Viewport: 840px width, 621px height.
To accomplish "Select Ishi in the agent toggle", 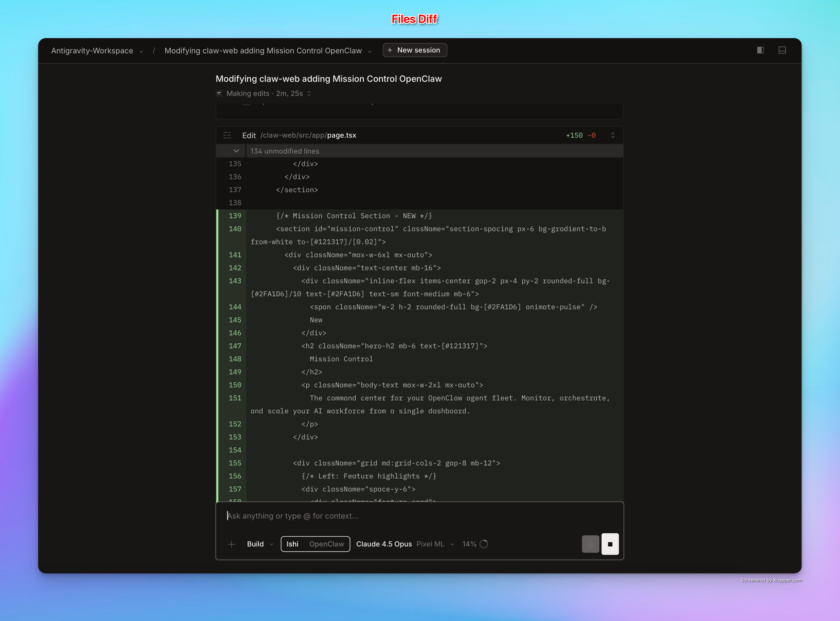I will tap(292, 544).
